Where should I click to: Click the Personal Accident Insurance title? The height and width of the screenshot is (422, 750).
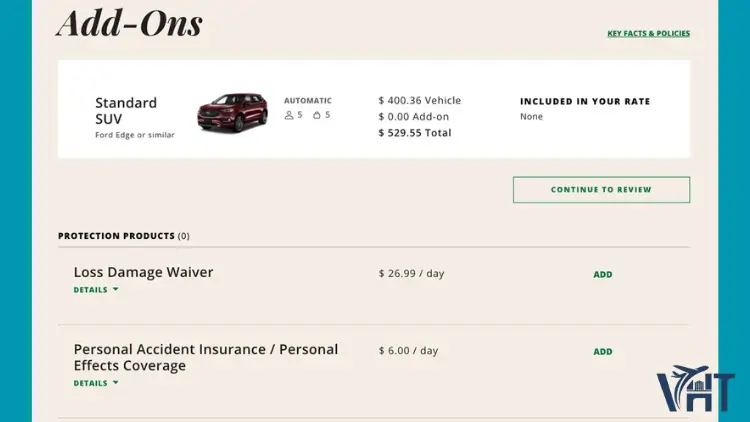pos(205,357)
